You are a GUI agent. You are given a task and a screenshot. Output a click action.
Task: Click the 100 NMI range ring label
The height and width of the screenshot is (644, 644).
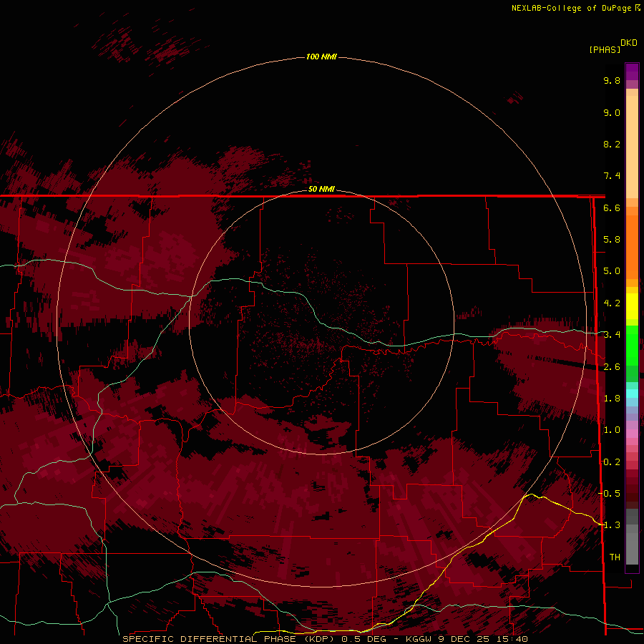(321, 57)
